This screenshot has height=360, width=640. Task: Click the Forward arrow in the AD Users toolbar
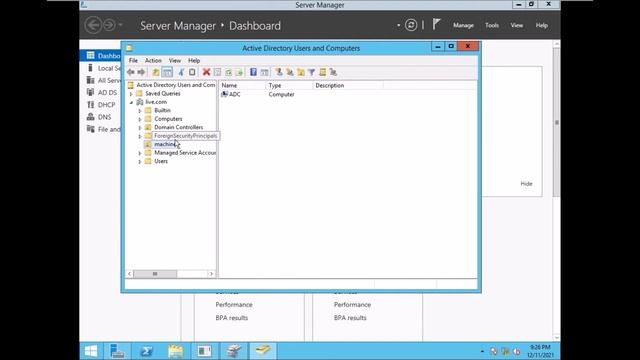coord(141,72)
